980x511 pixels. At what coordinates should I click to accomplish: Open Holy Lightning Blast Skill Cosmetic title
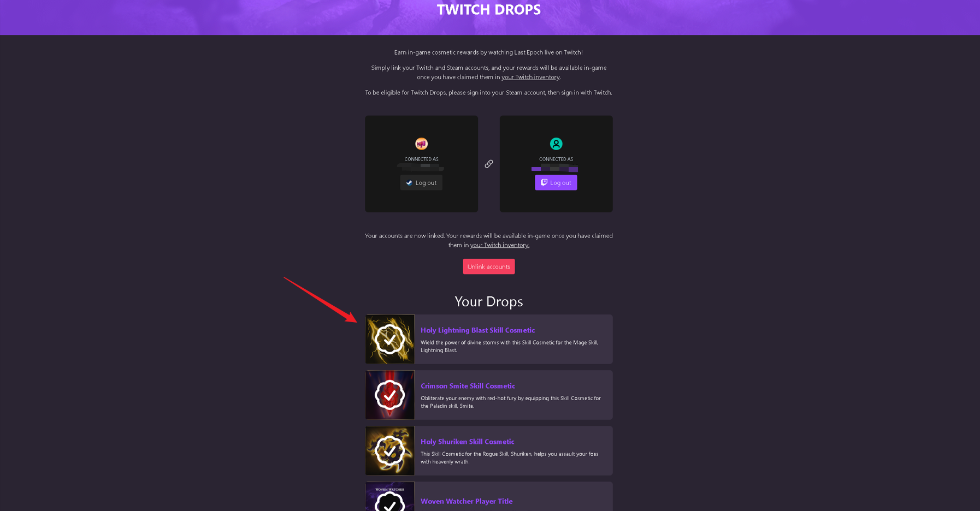tap(477, 330)
